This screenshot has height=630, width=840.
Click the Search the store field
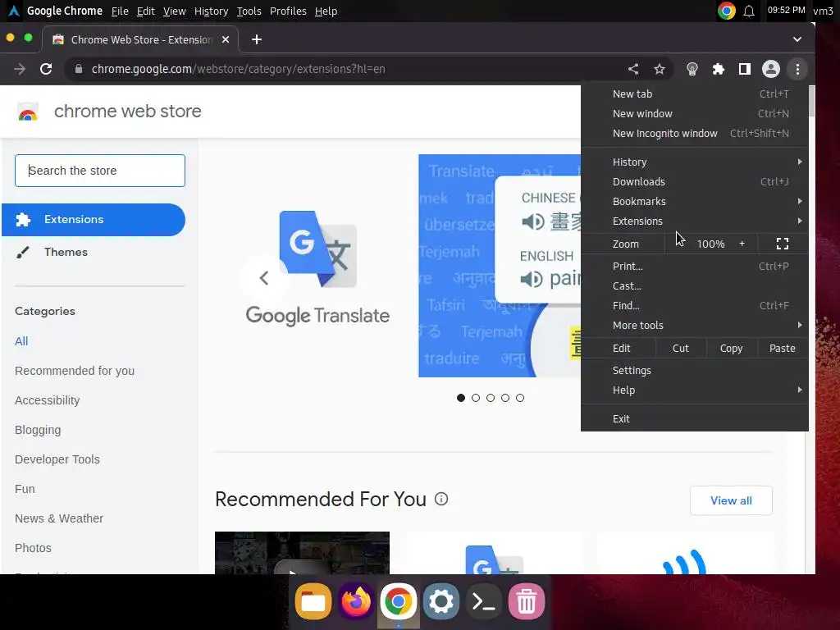point(100,171)
